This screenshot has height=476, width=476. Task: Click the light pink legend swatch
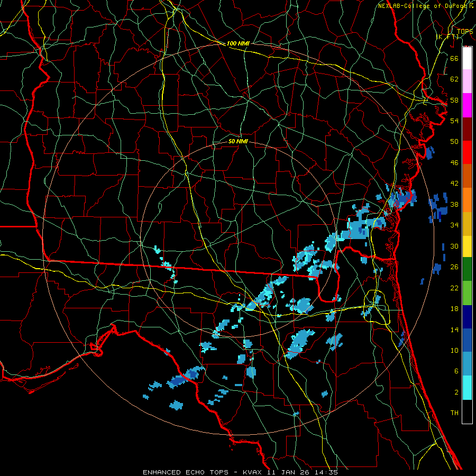pyautogui.click(x=467, y=81)
